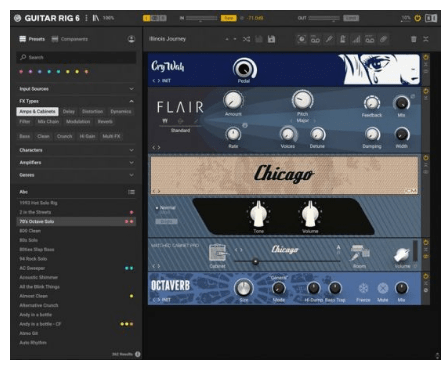447x365 pixels.
Task: Switch to the Components tab
Action: [x=70, y=39]
